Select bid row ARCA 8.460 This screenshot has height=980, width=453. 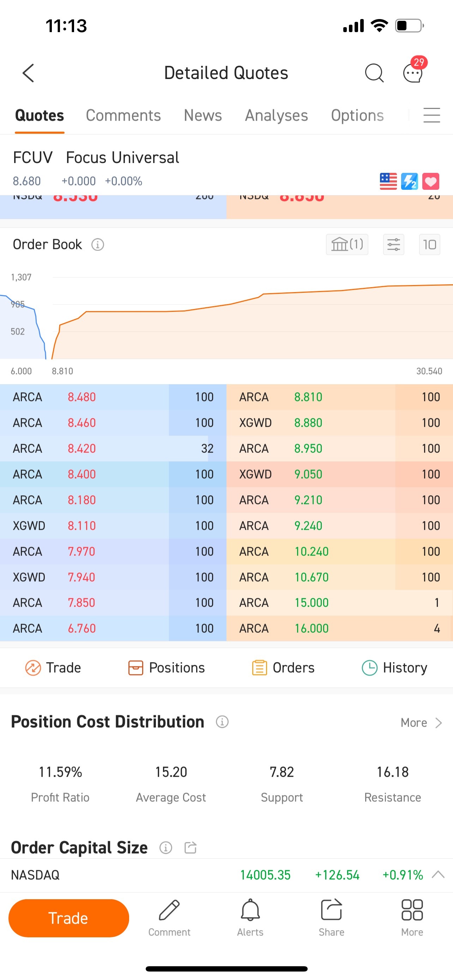[113, 423]
